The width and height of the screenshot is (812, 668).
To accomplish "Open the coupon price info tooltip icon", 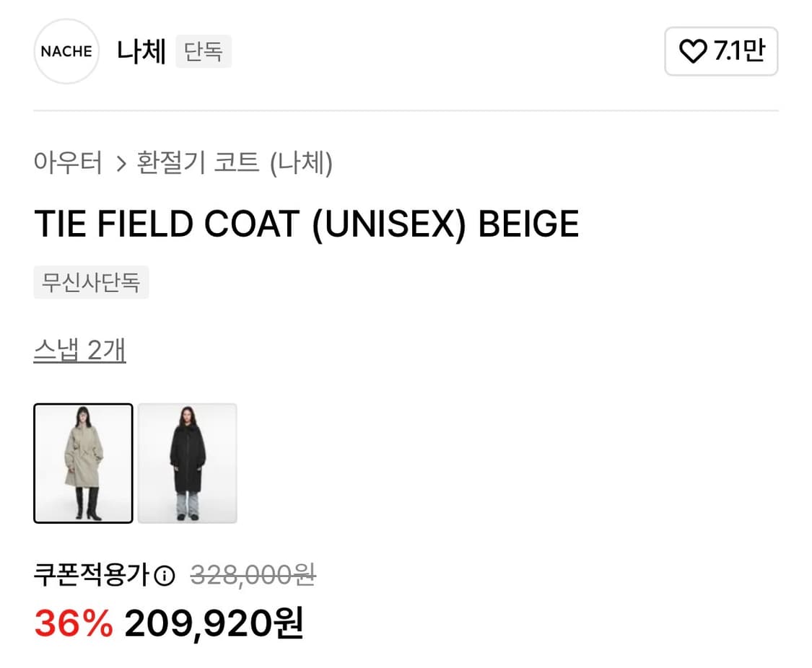I will tap(166, 573).
